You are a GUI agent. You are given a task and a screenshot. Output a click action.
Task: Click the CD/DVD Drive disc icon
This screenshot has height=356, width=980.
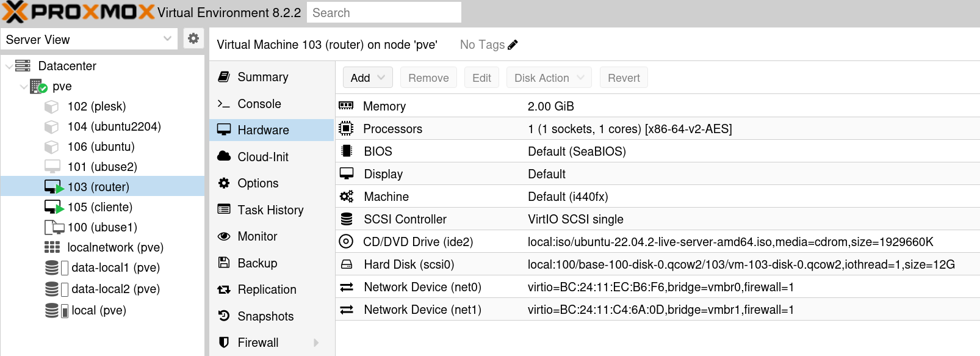pyautogui.click(x=346, y=242)
